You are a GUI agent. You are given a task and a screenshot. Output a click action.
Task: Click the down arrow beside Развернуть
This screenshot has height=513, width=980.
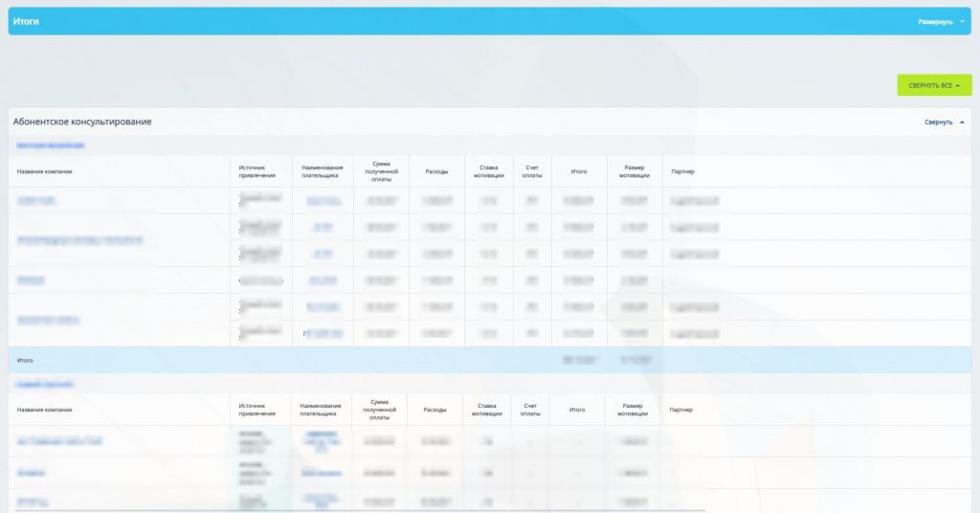pyautogui.click(x=962, y=21)
